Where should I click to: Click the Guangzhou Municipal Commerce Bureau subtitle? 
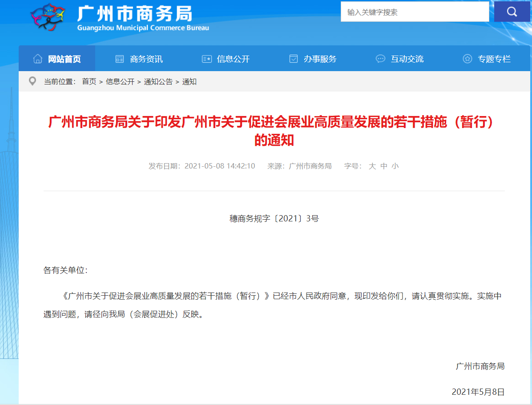[x=143, y=28]
